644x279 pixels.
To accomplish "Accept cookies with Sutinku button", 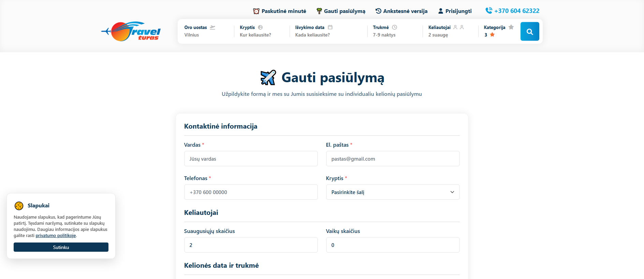I will 61,247.
